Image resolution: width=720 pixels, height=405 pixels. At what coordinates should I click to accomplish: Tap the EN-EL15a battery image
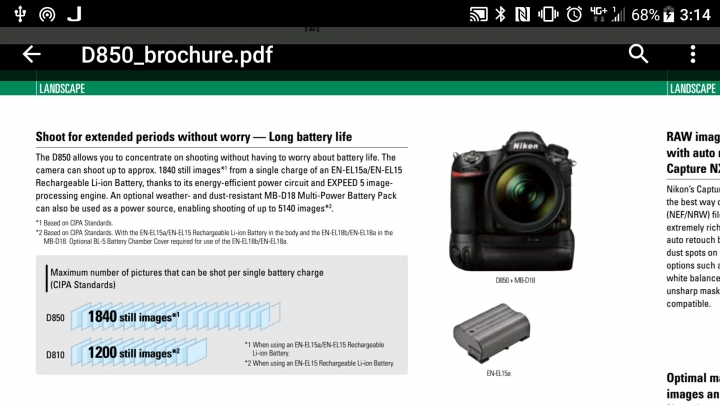click(491, 332)
